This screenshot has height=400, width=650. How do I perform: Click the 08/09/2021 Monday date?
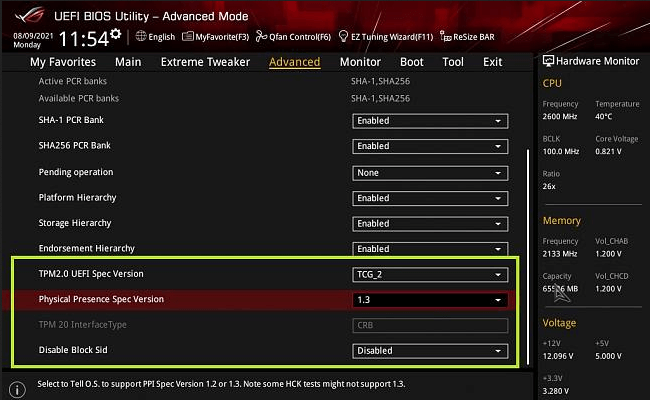[33, 40]
